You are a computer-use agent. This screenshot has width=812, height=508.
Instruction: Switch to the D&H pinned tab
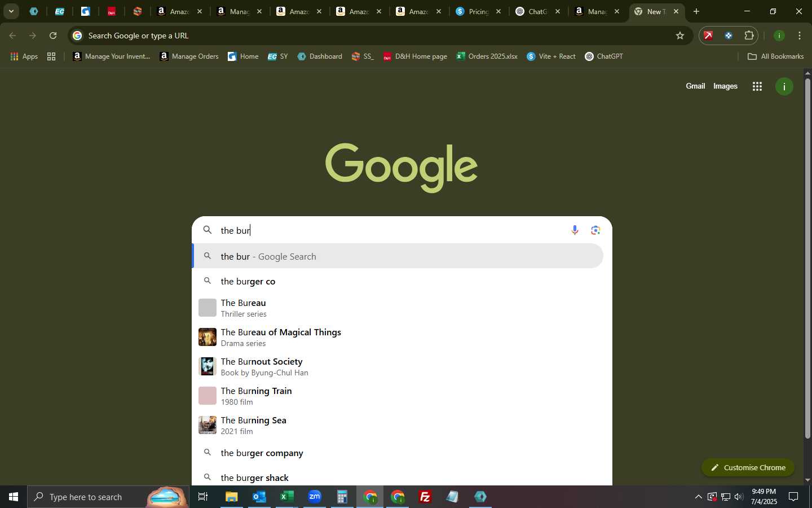111,11
